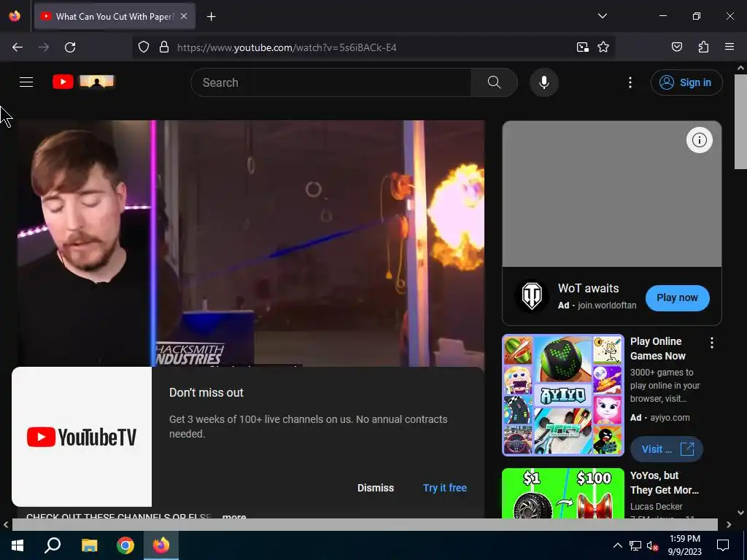Click the World of Tanks logo icon
Image resolution: width=747 pixels, height=560 pixels.
(x=532, y=296)
